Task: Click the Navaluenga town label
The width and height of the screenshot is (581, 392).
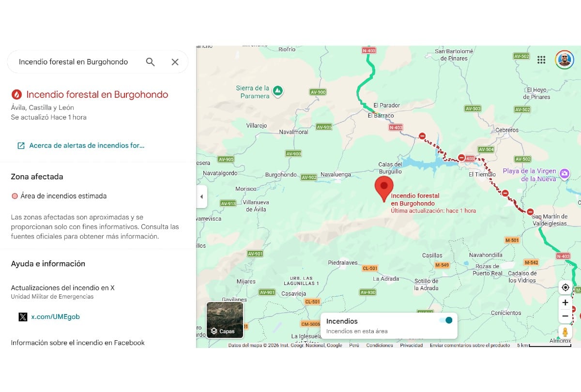Action: (336, 174)
